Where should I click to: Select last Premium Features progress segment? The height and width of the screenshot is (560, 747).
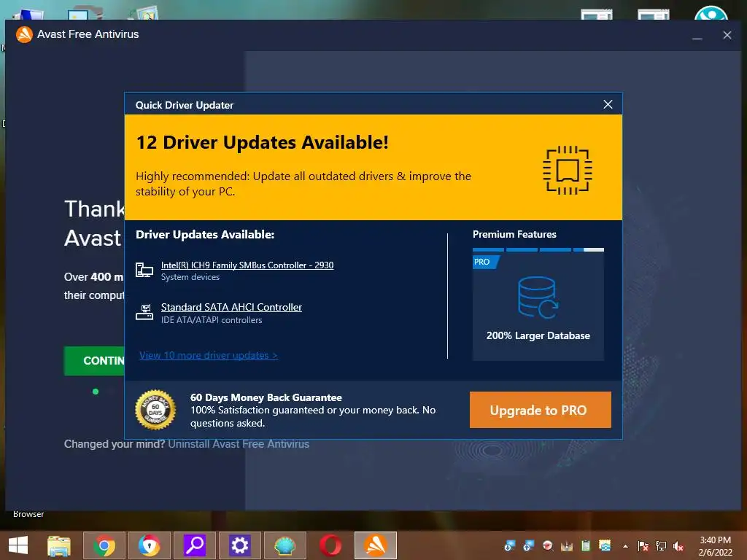[x=589, y=249]
